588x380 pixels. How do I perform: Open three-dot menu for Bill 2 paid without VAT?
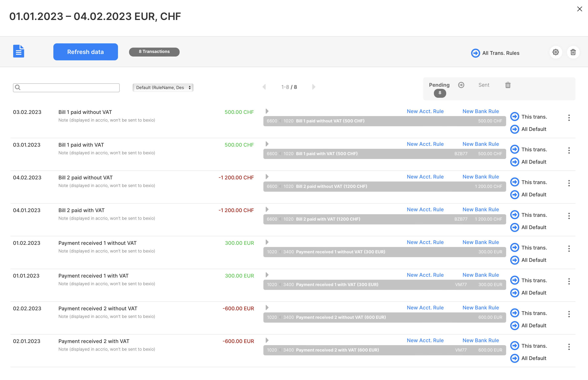pyautogui.click(x=569, y=183)
